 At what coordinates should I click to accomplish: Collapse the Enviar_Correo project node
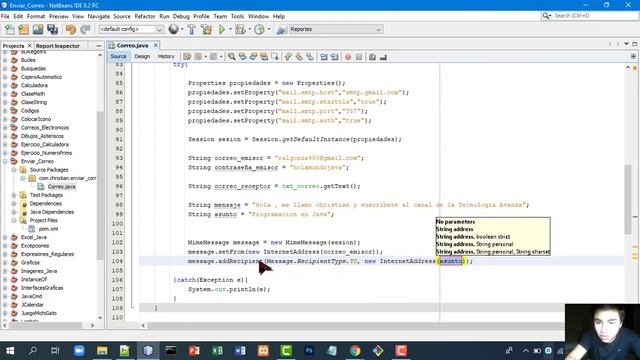5,161
